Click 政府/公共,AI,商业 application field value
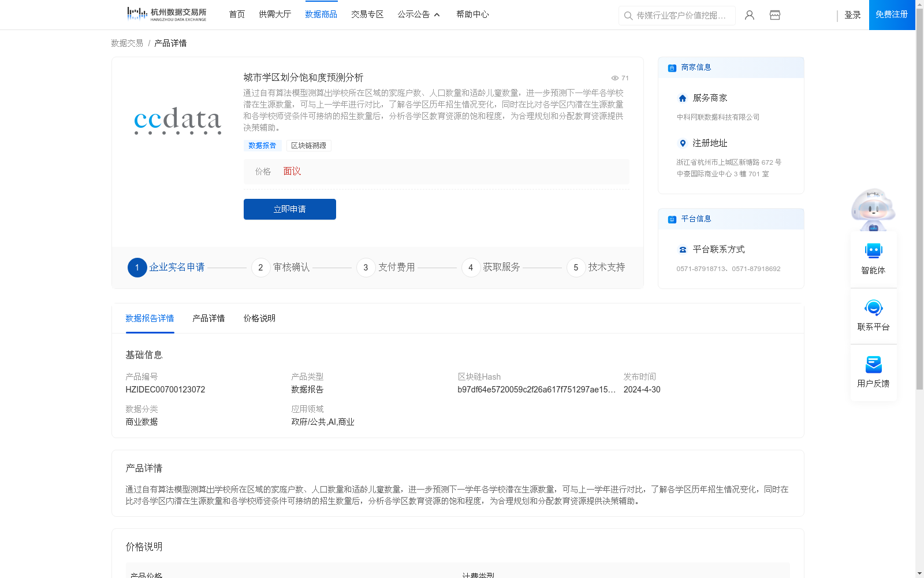This screenshot has height=578, width=924. [x=323, y=422]
